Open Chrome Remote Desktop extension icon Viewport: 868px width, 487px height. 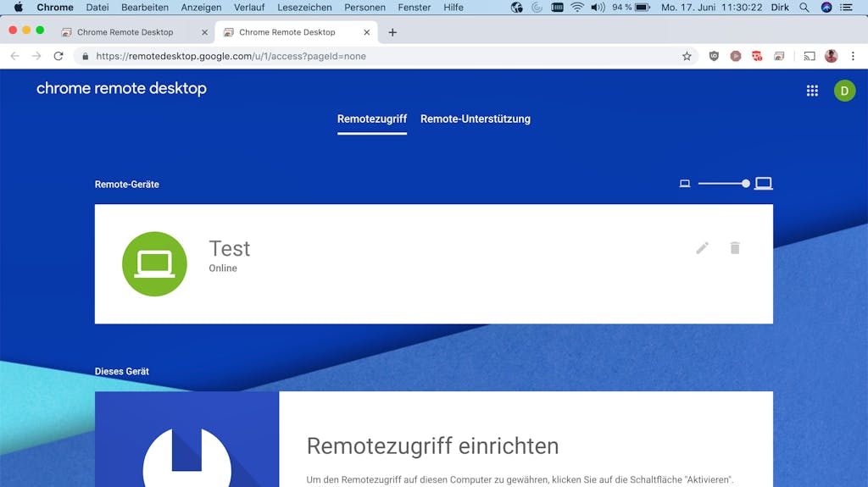point(779,56)
